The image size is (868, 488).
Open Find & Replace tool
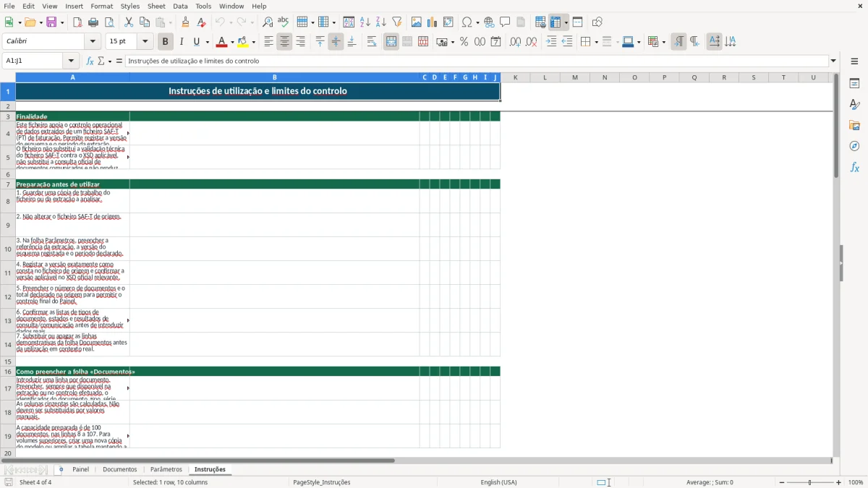tap(268, 22)
